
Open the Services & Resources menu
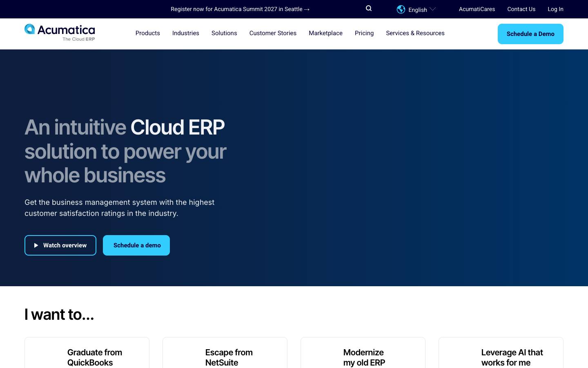pos(415,33)
